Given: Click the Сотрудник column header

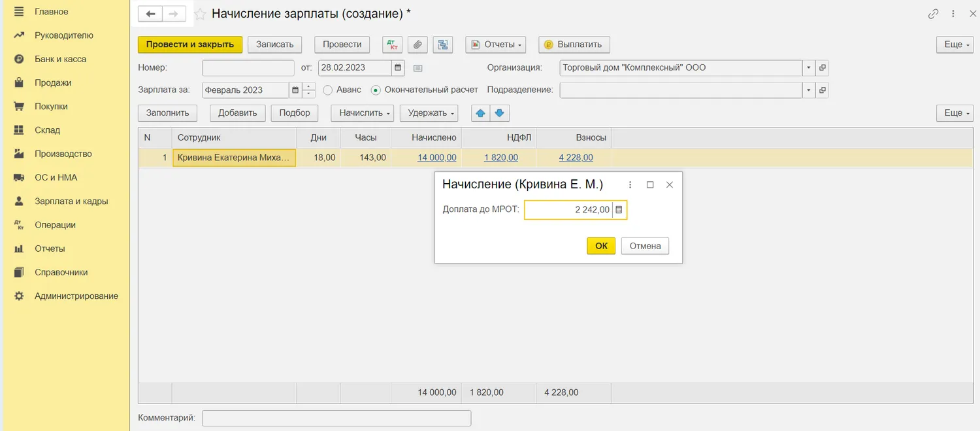Looking at the screenshot, I should point(234,137).
